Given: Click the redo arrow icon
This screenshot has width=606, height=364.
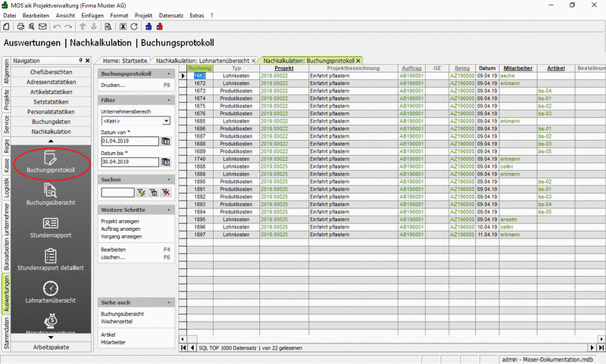Looking at the screenshot, I should (68, 26).
